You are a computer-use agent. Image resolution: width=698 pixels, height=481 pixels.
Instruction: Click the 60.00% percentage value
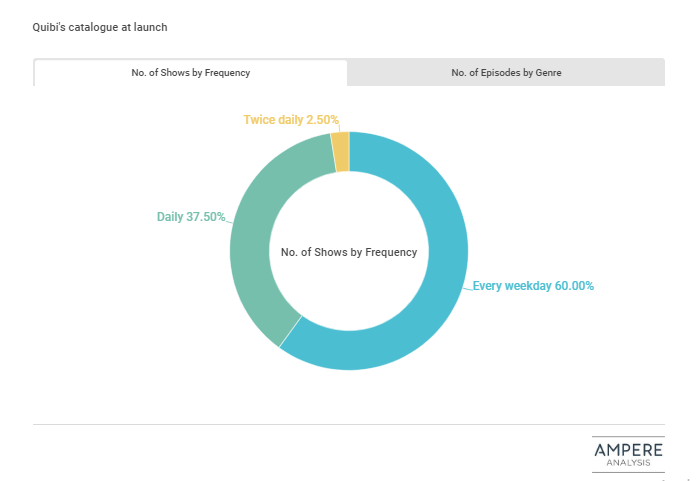[572, 286]
